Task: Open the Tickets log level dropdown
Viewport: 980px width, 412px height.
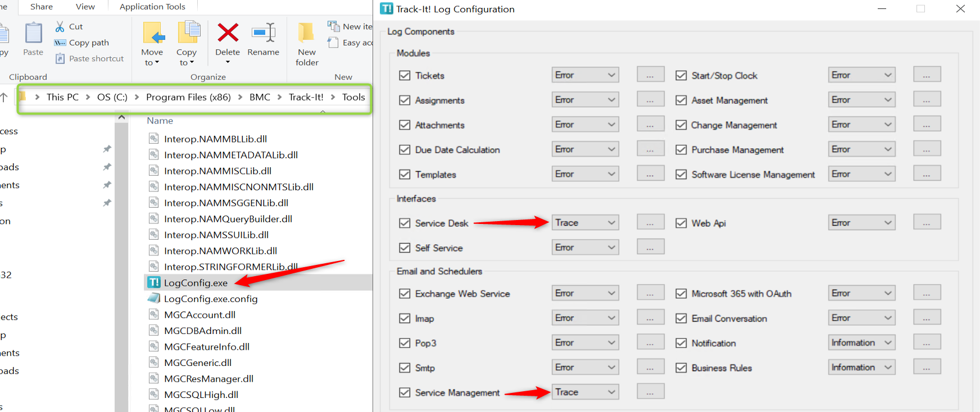Action: 585,75
